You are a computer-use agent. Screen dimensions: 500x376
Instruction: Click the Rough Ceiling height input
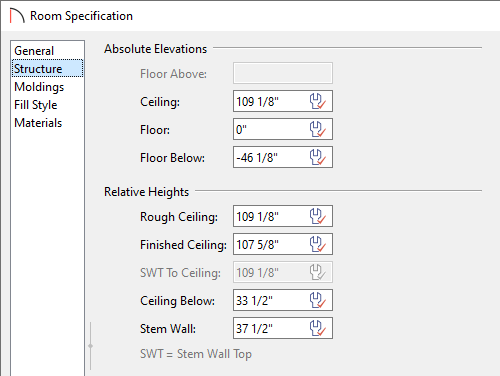coord(283,216)
